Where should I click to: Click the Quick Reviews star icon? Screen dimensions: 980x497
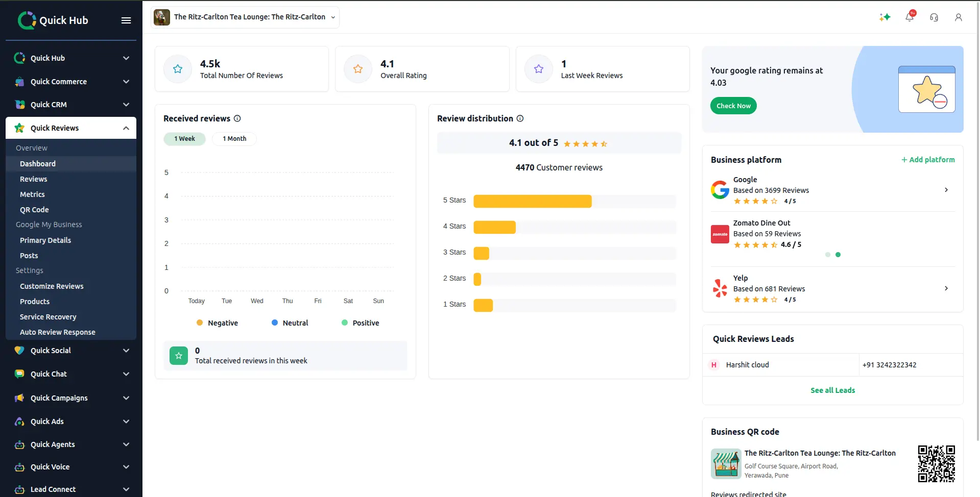(19, 128)
